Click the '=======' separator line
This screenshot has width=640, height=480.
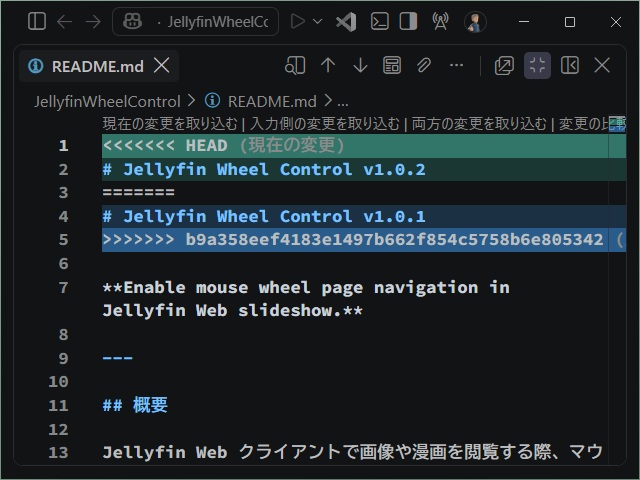[139, 192]
